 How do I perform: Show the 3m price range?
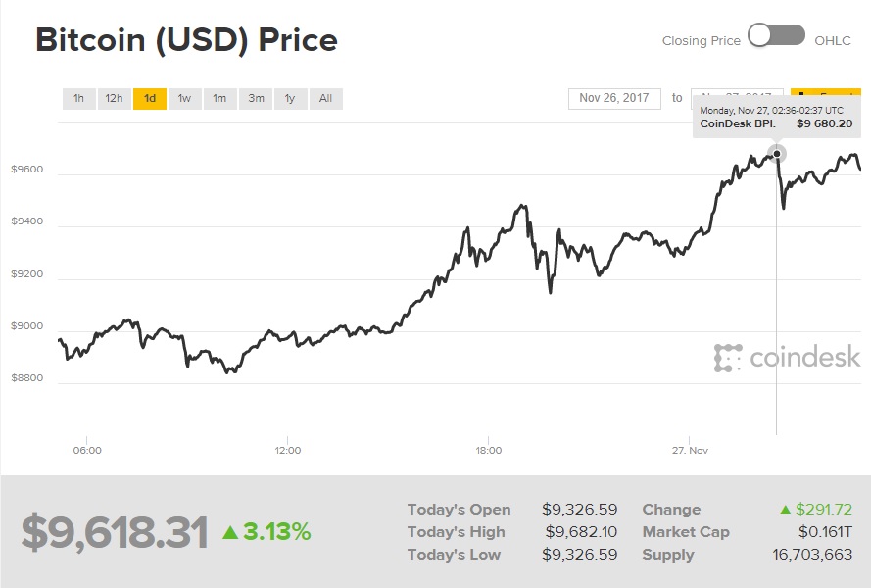coord(256,98)
